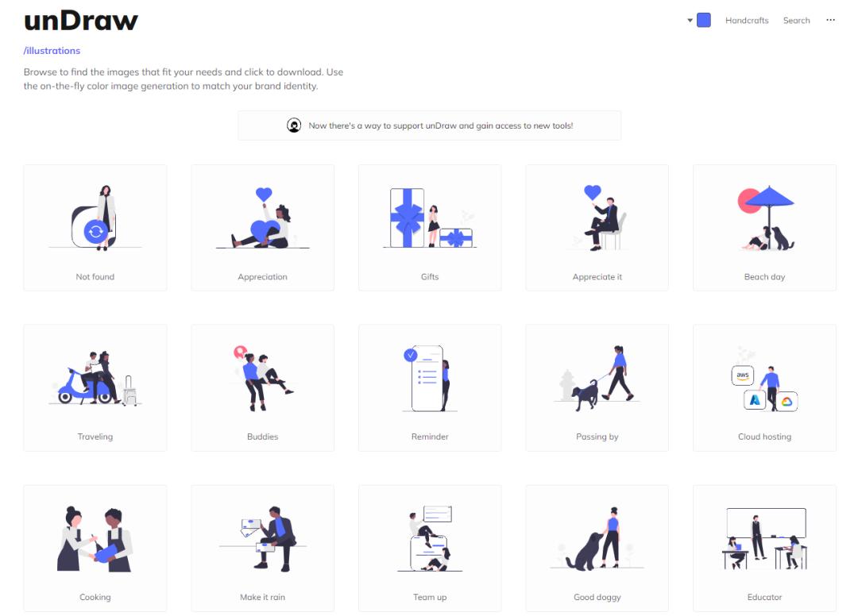
Task: Select the Not found illustration
Action: (95, 228)
